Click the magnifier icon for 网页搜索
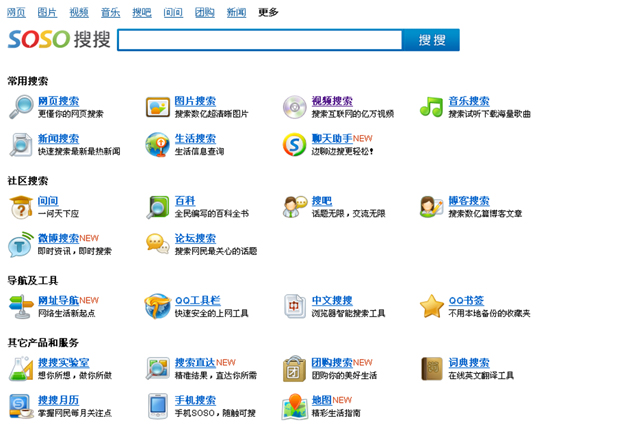The height and width of the screenshot is (444, 625). (21, 107)
